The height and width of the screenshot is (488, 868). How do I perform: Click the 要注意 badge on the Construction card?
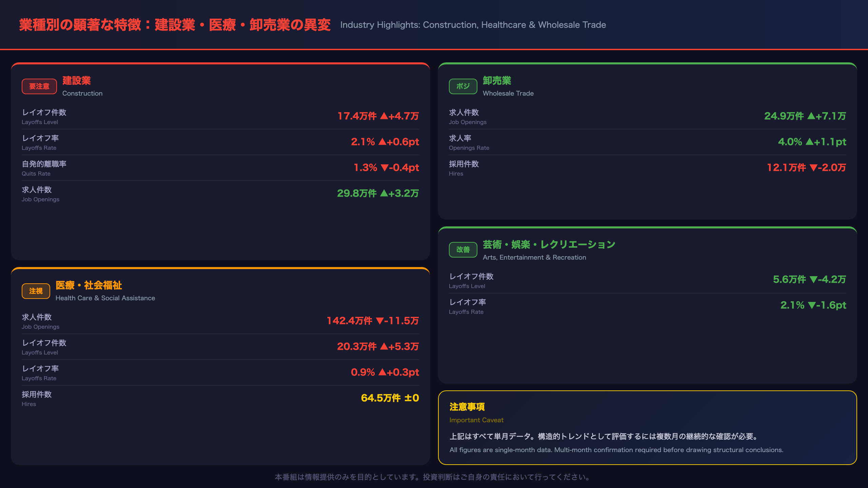(x=39, y=86)
